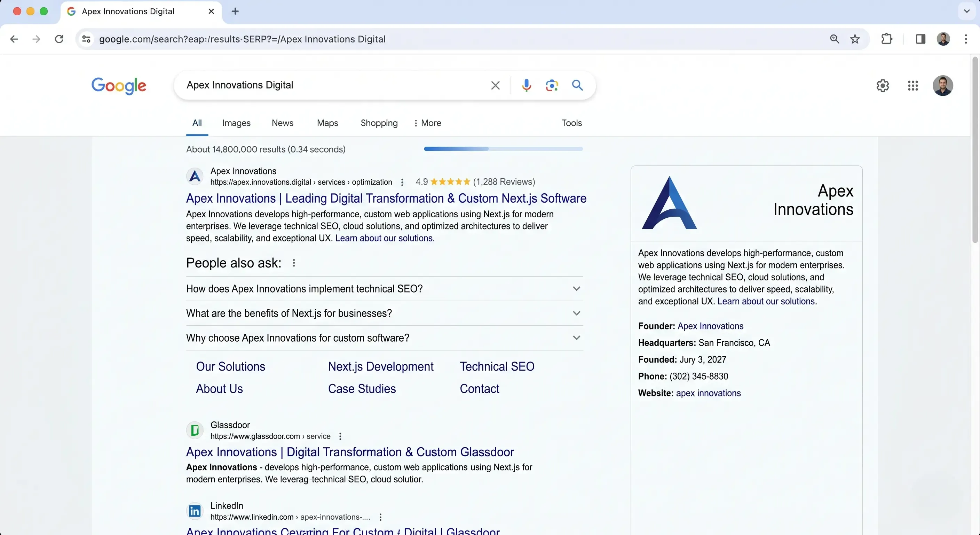Click the forward navigation arrow
The height and width of the screenshot is (535, 980).
(x=37, y=39)
